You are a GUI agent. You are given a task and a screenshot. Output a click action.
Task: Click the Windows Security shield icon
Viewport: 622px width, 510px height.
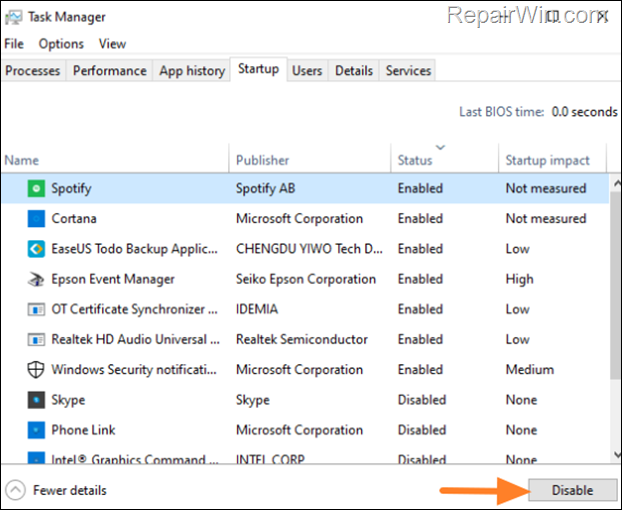click(x=36, y=370)
